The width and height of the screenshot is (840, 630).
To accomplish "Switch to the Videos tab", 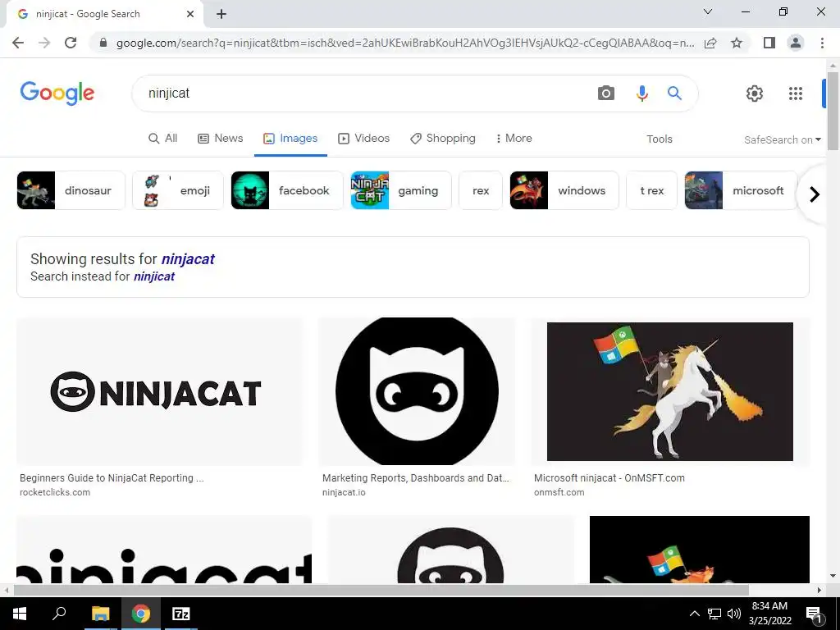I will point(363,138).
